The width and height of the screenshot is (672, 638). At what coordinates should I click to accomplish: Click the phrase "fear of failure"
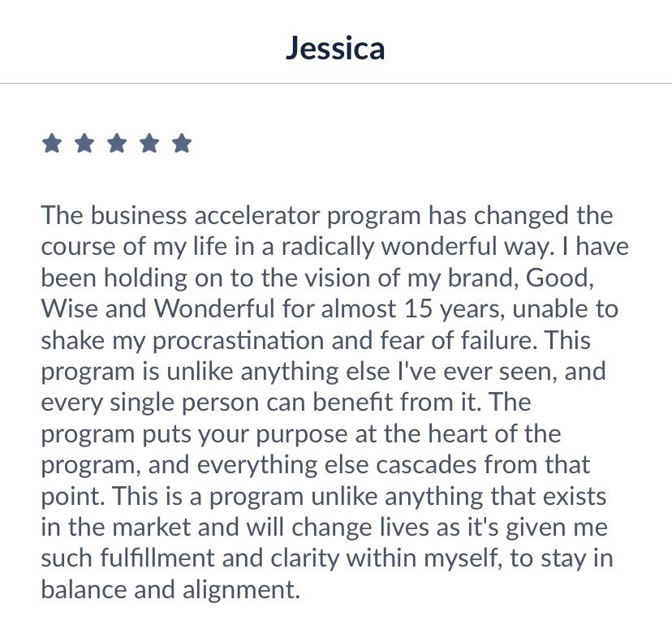coord(459,340)
